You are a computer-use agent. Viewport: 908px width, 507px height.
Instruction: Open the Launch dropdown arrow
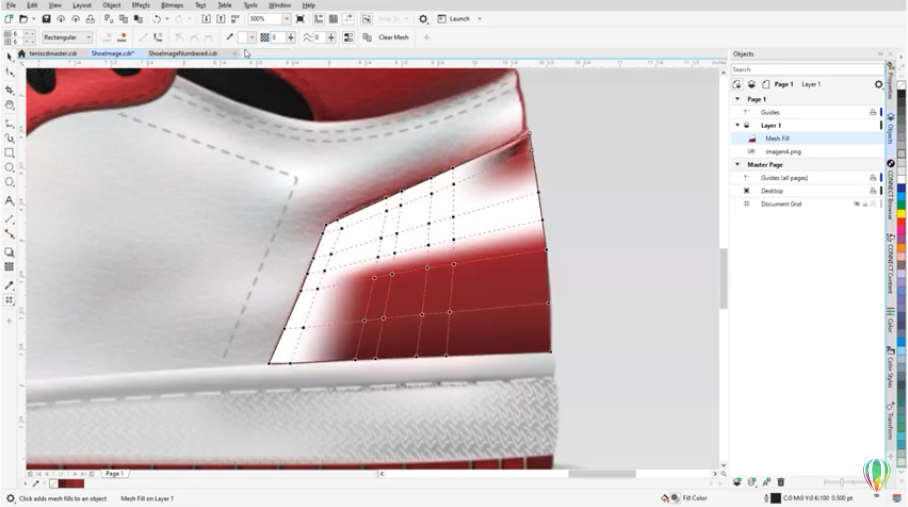[479, 19]
